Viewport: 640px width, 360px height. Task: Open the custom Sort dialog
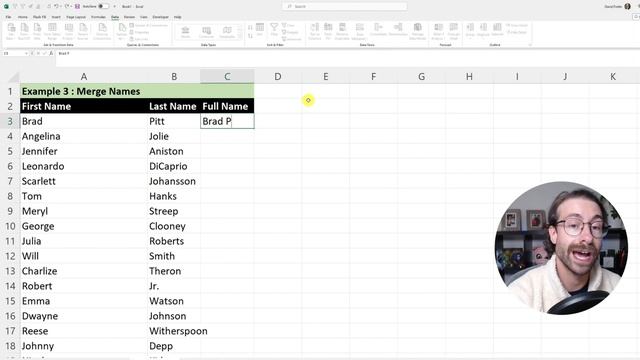tap(260, 30)
